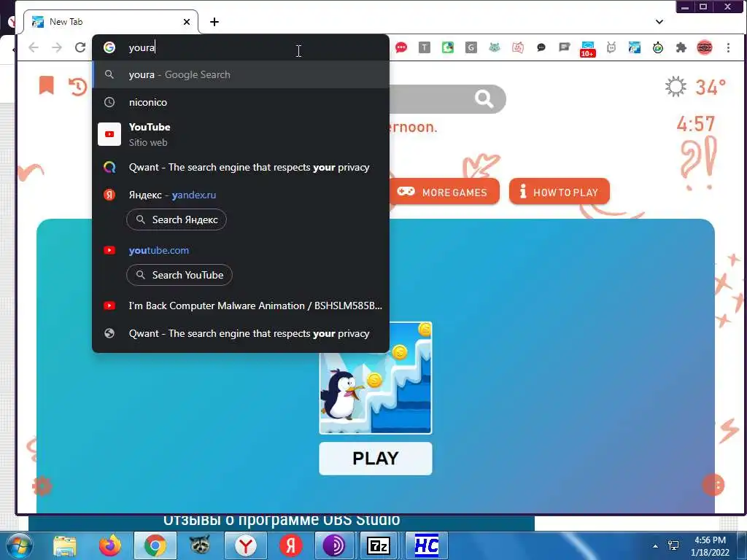
Task: Click the orange round dots button bottom right
Action: (713, 485)
